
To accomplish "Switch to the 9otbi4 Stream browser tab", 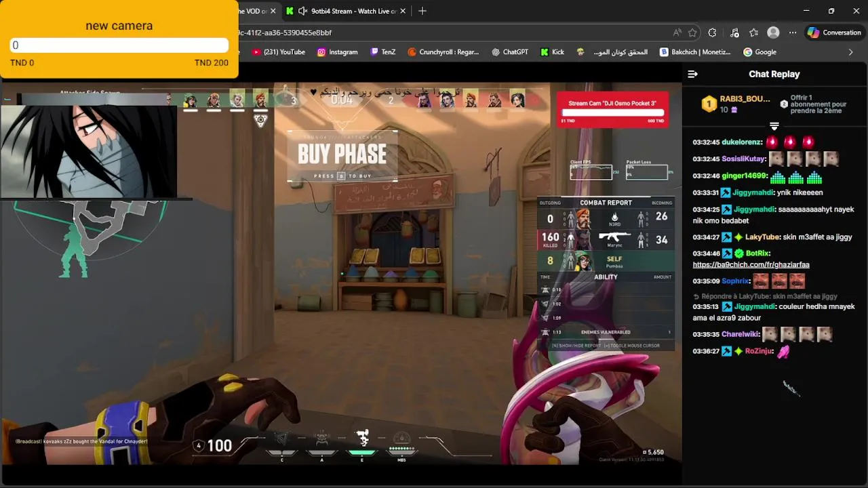I will [346, 11].
